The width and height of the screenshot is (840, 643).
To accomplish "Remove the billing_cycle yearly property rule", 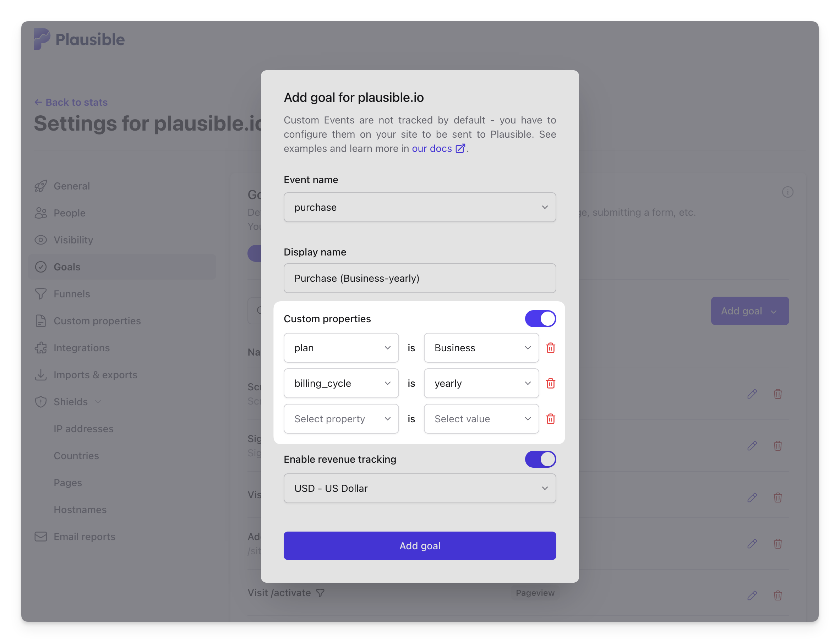I will (551, 383).
